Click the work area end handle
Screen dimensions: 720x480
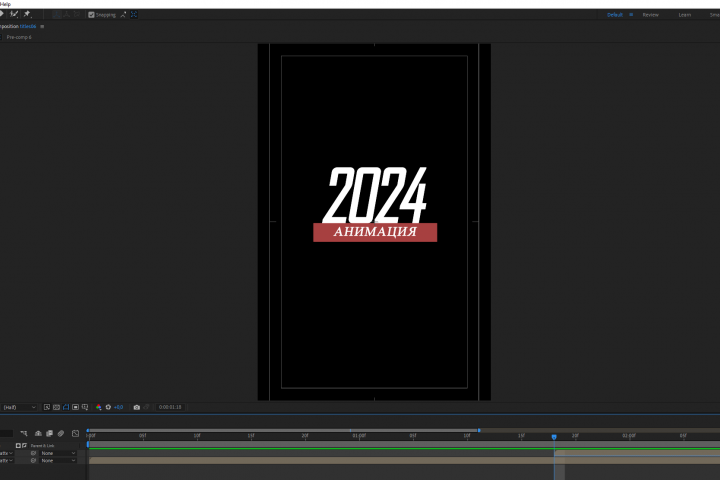point(479,430)
